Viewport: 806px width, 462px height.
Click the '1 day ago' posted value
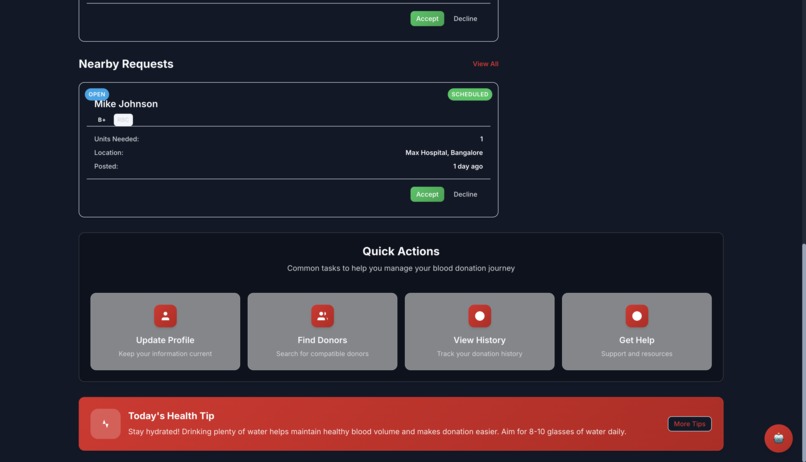(x=468, y=167)
